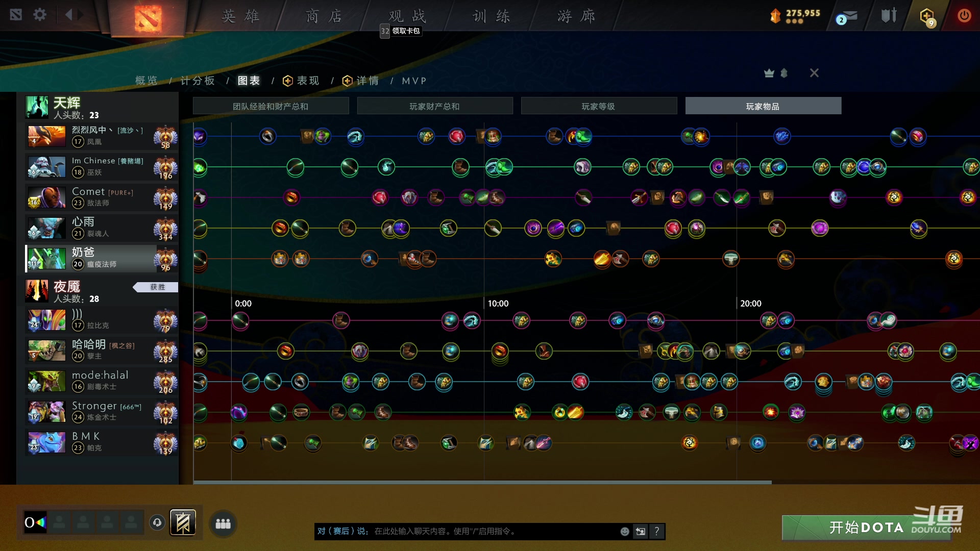Open the armory shield icon
Screen dimensions: 980x551
pyautogui.click(x=889, y=15)
